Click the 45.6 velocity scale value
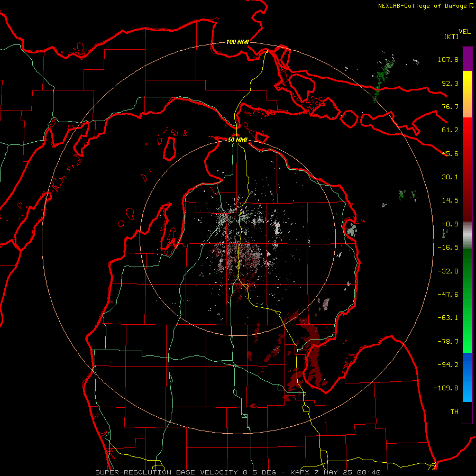The image size is (476, 476). 450,153
